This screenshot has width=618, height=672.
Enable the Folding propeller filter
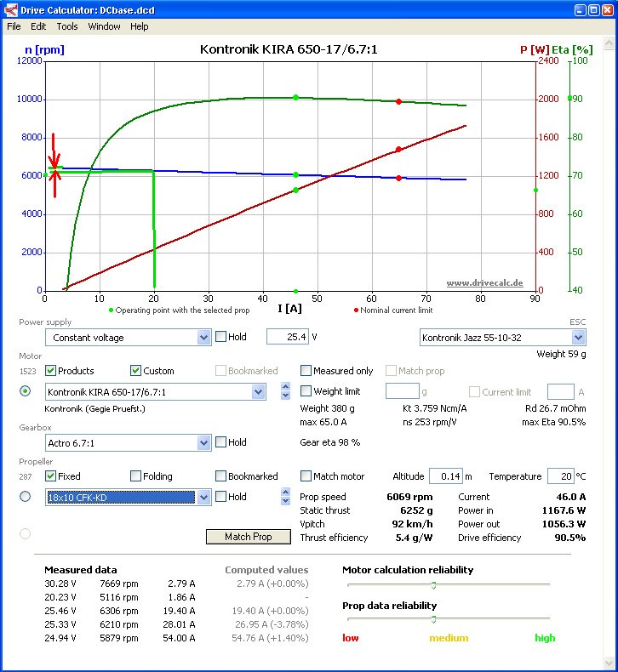135,476
